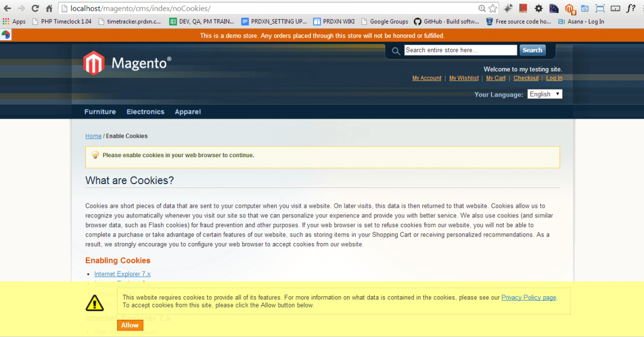Open the GitHub bookmark

(447, 21)
